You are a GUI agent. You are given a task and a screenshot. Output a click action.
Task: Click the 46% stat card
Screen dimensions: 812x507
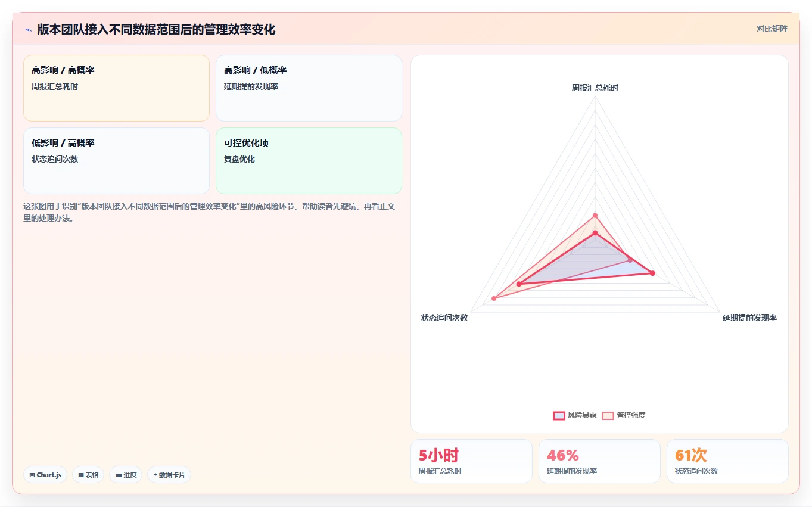coord(599,461)
